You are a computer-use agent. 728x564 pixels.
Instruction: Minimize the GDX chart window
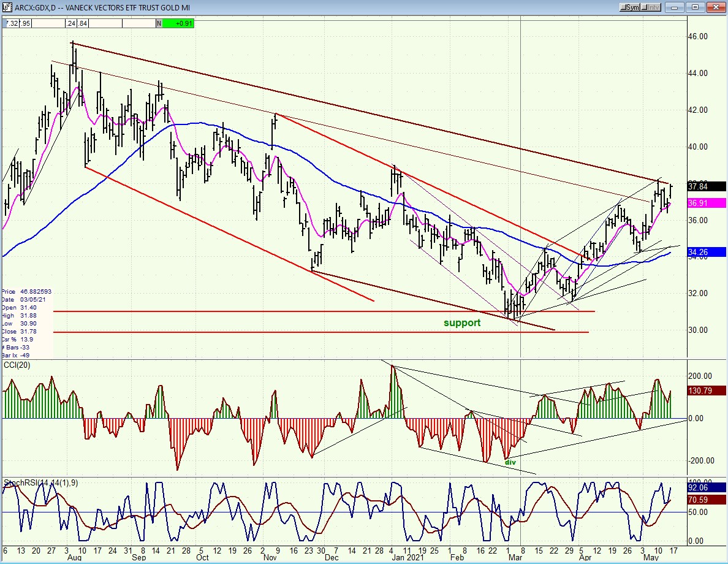[676, 7]
